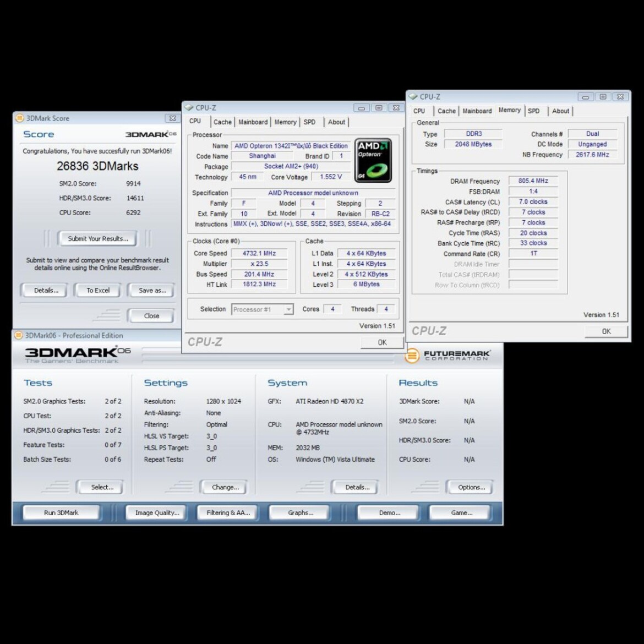
Task: Click the Core Voltage 1.552 V field
Action: pyautogui.click(x=331, y=177)
